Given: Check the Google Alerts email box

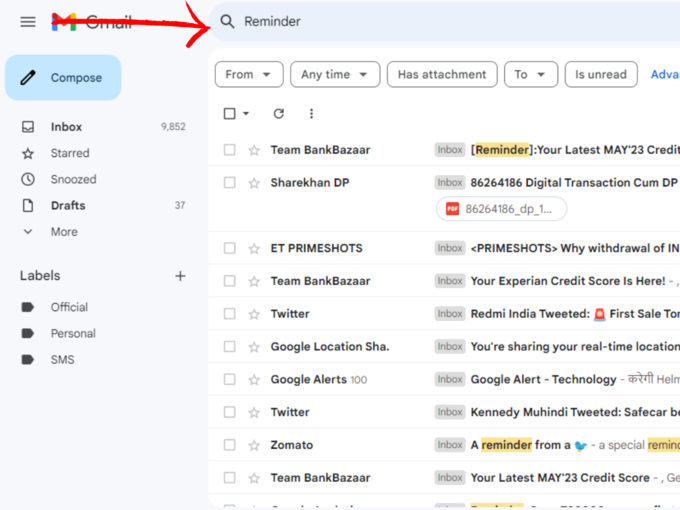Looking at the screenshot, I should 229,379.
